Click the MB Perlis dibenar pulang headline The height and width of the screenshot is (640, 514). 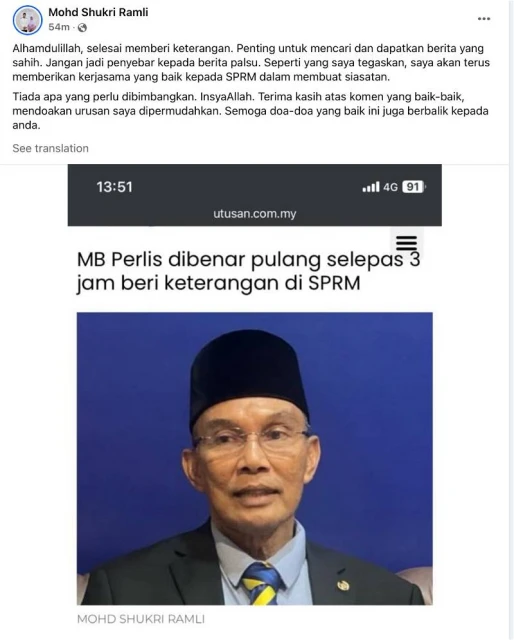[x=248, y=271]
